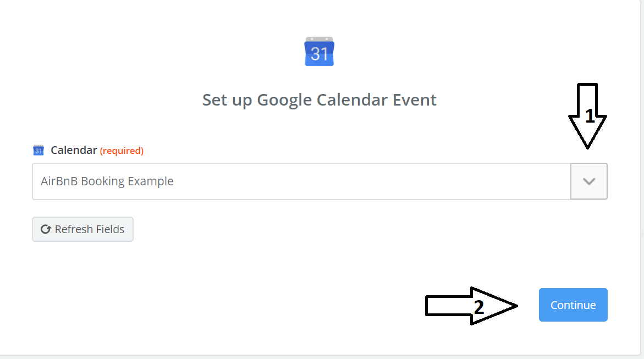Click the word "Fields" in the Refresh button
Image resolution: width=644 pixels, height=359 pixels.
click(108, 229)
